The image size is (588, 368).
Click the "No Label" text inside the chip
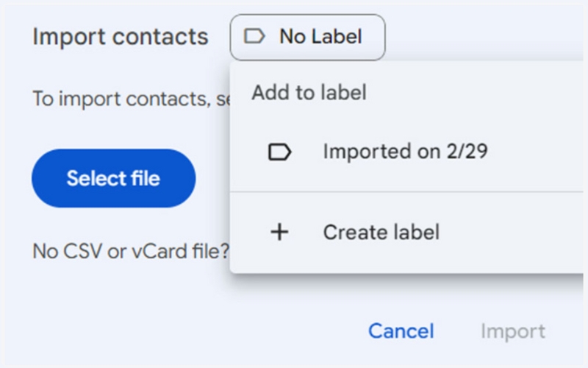click(x=320, y=37)
